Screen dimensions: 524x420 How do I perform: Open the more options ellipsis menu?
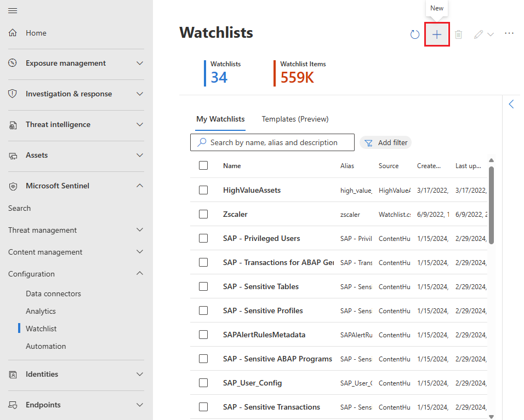coord(509,33)
